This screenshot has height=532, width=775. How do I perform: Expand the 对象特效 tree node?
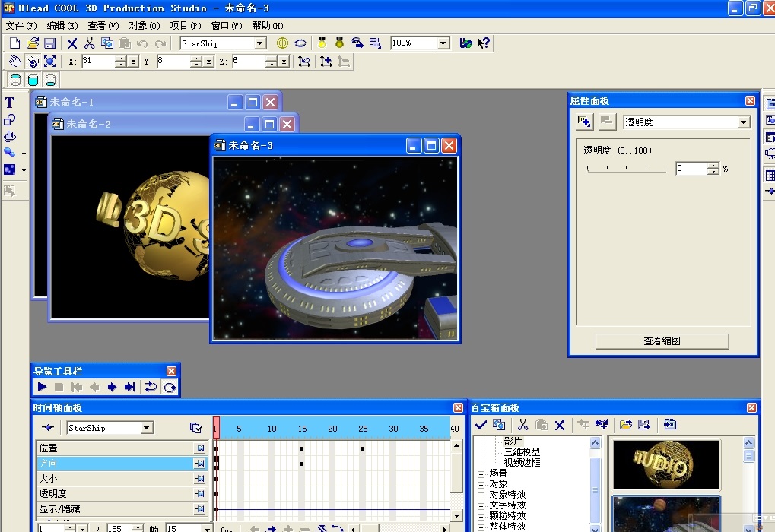481,495
